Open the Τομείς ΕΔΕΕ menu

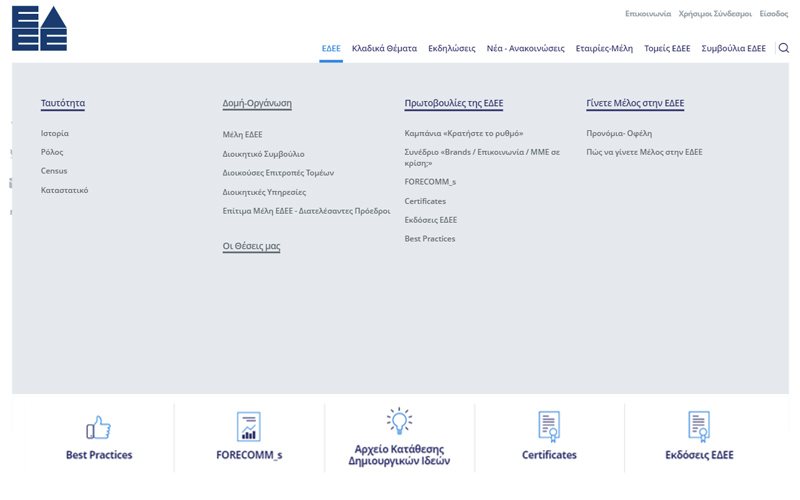(667, 48)
